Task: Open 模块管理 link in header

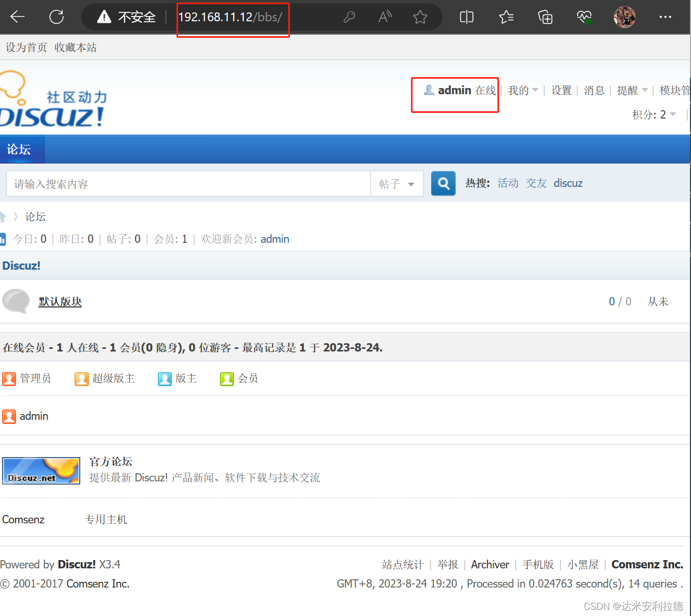Action: point(675,91)
